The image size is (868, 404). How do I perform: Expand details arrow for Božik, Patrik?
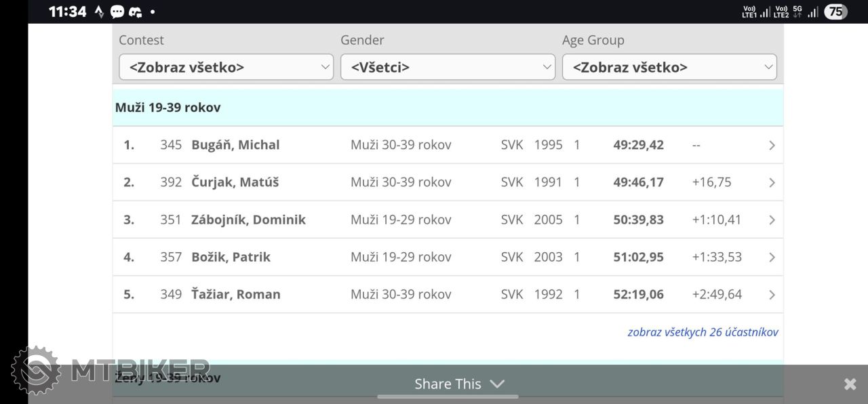tap(772, 257)
